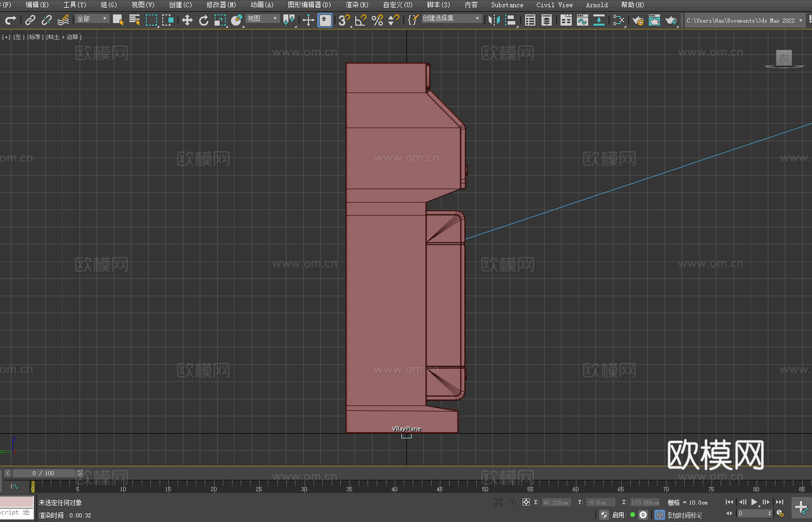812x522 pixels.
Task: Open Schematic View icon
Action: (x=599, y=20)
